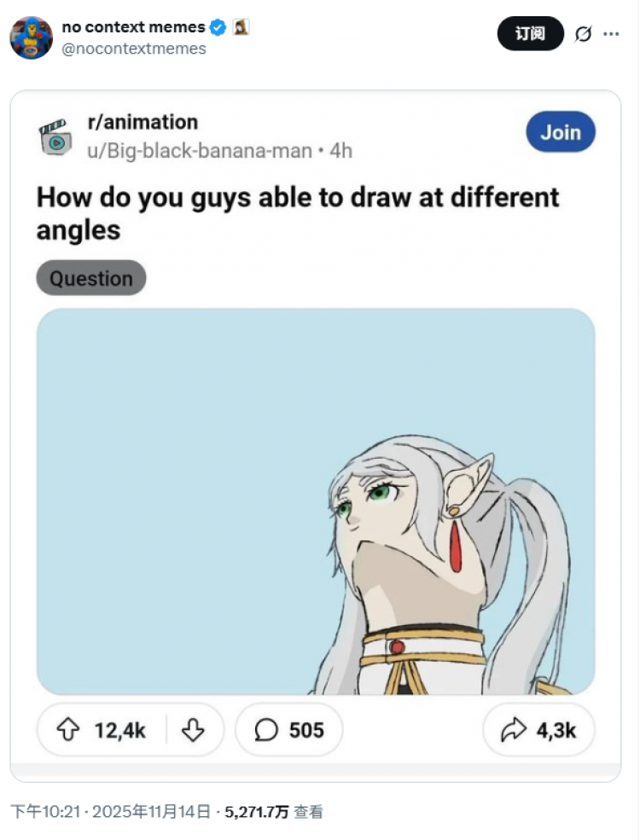This screenshot has height=840, width=640.
Task: Upvote the Reddit post
Action: pos(68,730)
